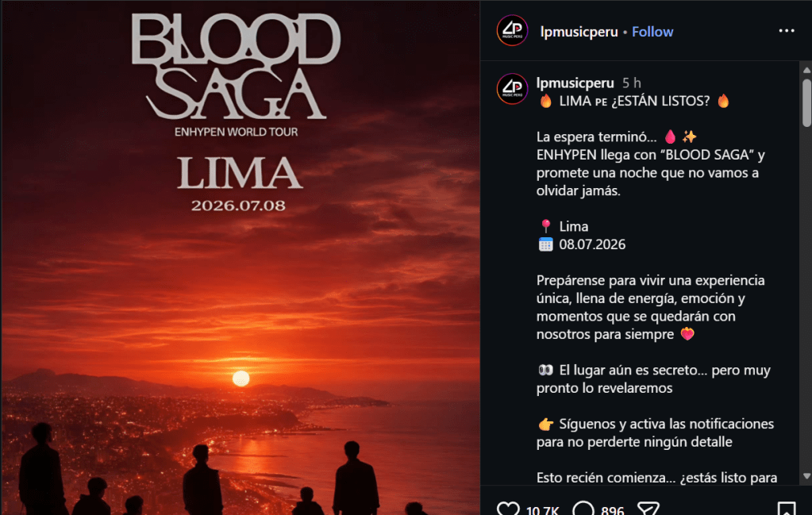Save the post with the bookmark icon
This screenshot has height=515, width=812.
pyautogui.click(x=786, y=509)
